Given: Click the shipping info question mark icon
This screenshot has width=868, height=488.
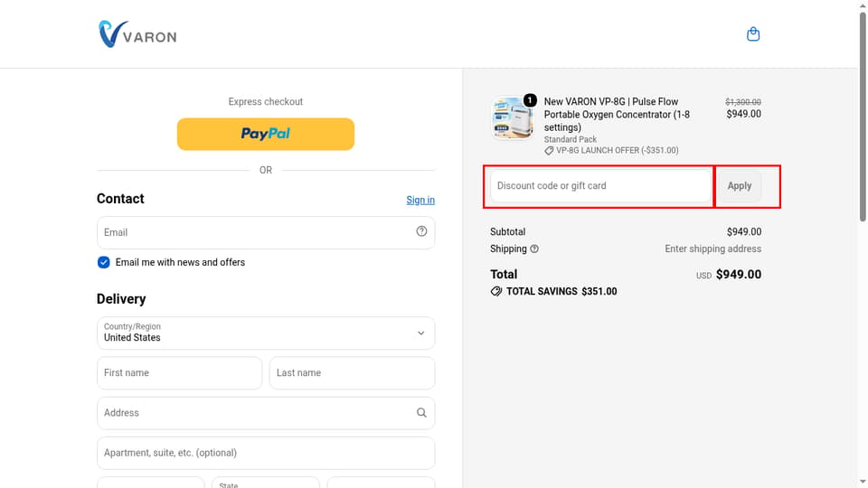Looking at the screenshot, I should tap(534, 249).
